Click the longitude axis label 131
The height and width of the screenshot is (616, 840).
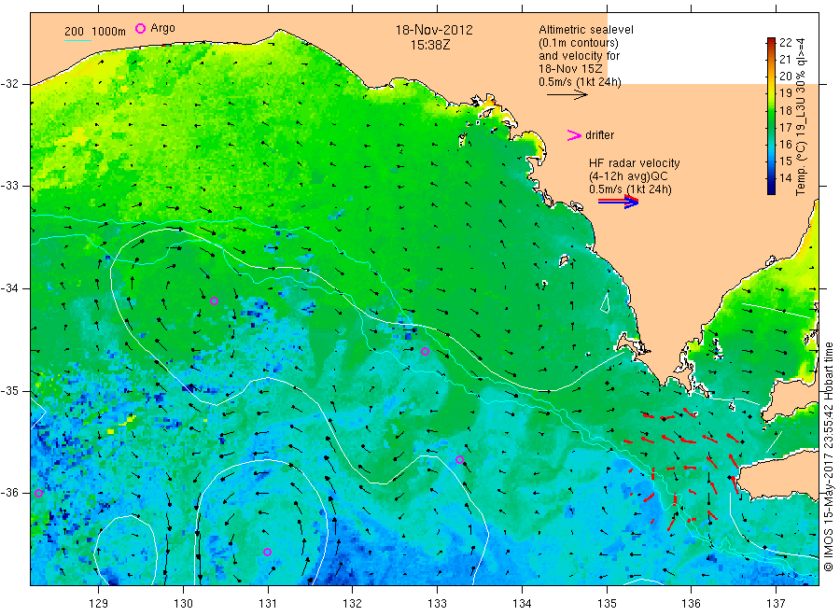268,603
